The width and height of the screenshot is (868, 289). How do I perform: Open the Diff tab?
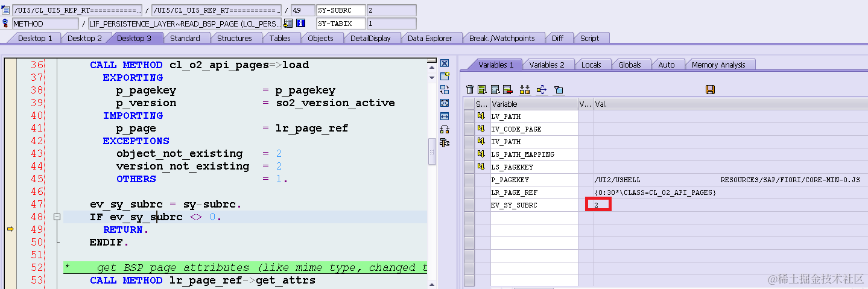click(x=557, y=38)
